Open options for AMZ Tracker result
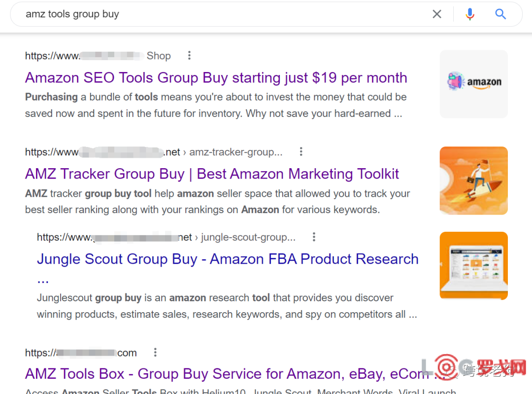532x394 pixels. pos(301,152)
